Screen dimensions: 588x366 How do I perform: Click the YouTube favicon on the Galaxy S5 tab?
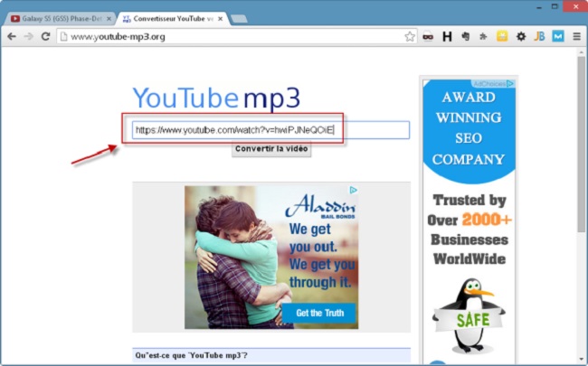coord(15,18)
